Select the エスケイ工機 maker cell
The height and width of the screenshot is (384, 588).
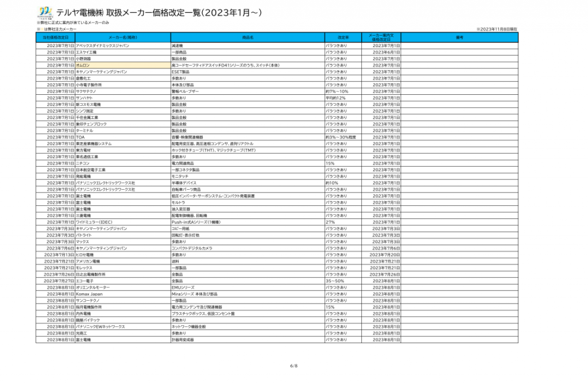point(123,52)
